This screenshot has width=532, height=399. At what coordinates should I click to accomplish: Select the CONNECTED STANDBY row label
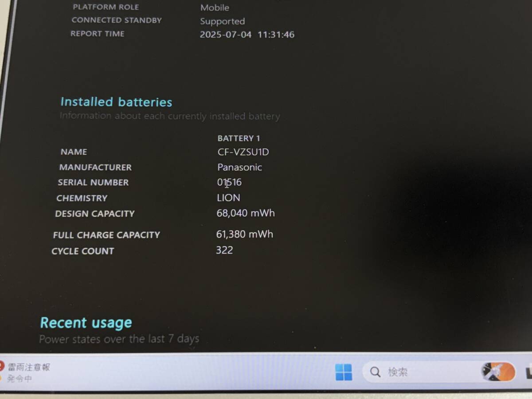(117, 20)
